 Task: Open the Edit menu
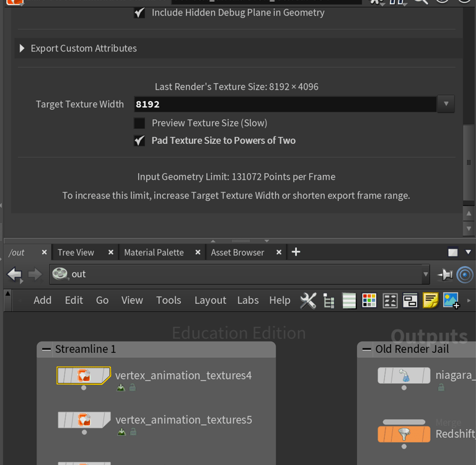pyautogui.click(x=74, y=300)
